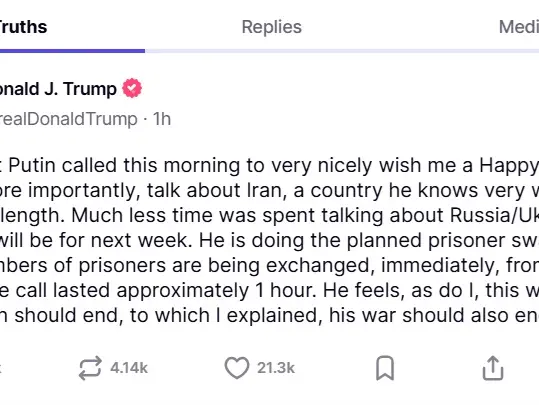Click the line mentioning Iran
Viewport: 539px width, 405px height.
pos(270,190)
